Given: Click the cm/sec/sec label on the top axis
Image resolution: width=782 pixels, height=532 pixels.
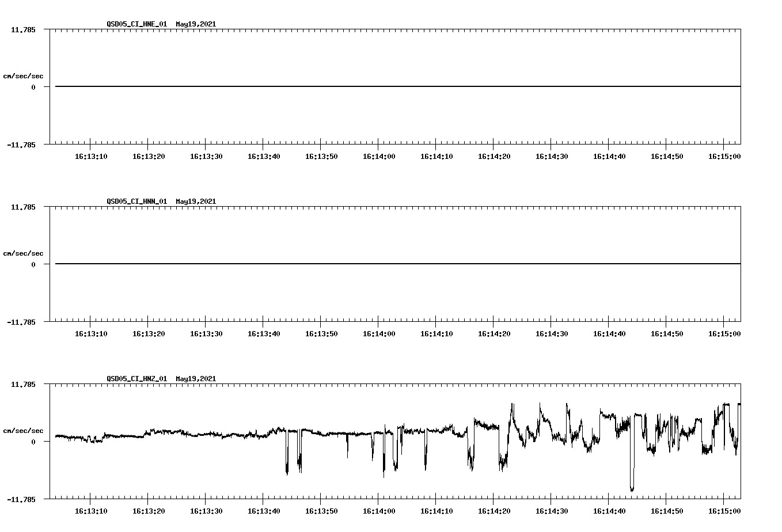Looking at the screenshot, I should (24, 75).
